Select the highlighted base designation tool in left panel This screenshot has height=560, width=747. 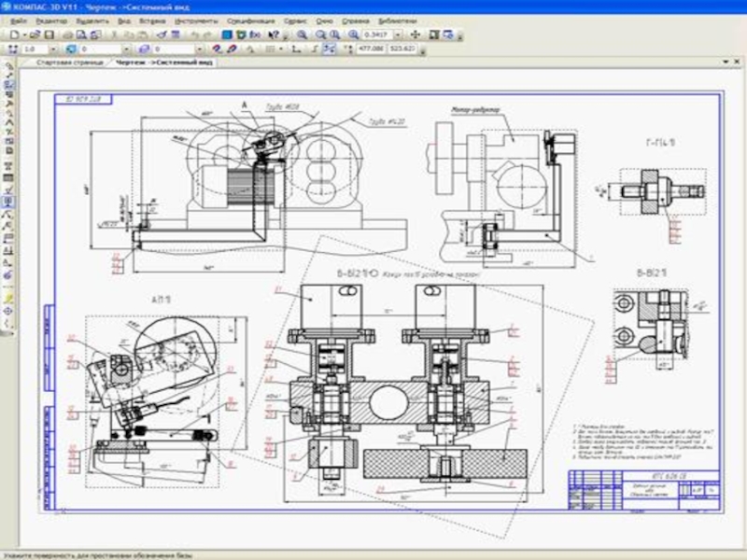(x=8, y=201)
